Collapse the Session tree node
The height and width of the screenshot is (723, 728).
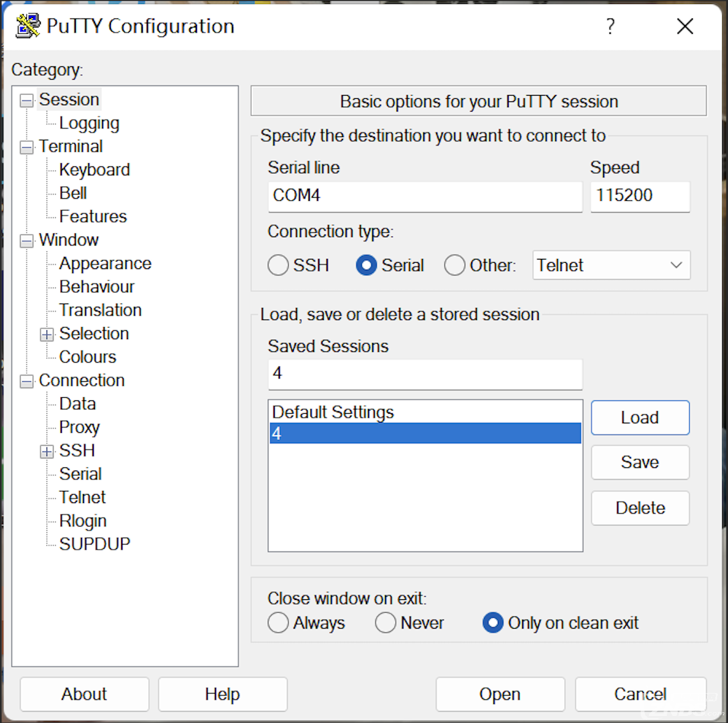click(27, 100)
